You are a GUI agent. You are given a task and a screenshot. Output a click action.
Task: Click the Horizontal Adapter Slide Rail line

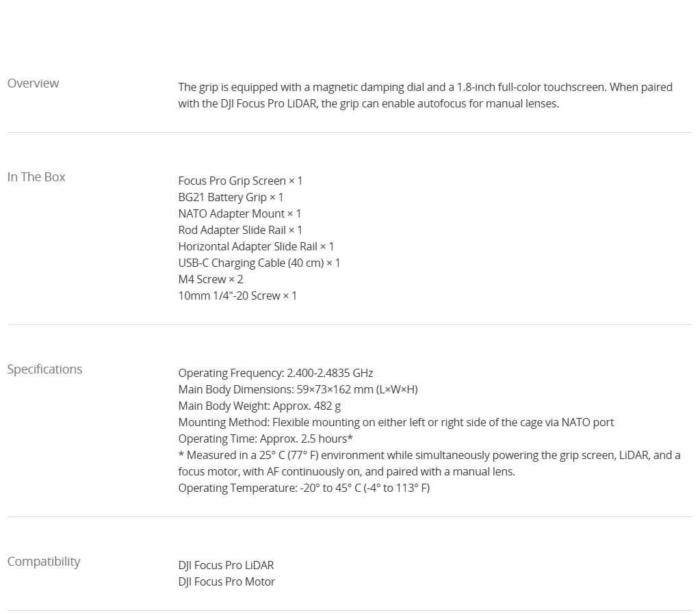[256, 246]
